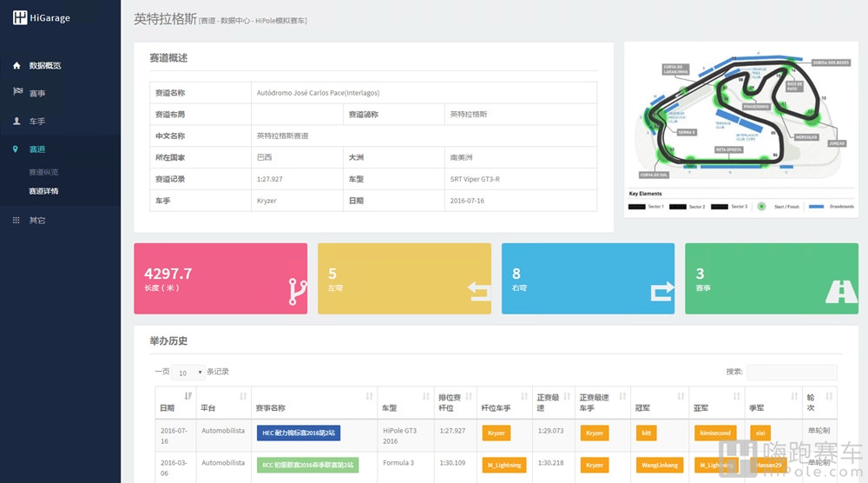This screenshot has width=868, height=483.
Task: Click the pole time 1:30.109
Action: point(452,462)
